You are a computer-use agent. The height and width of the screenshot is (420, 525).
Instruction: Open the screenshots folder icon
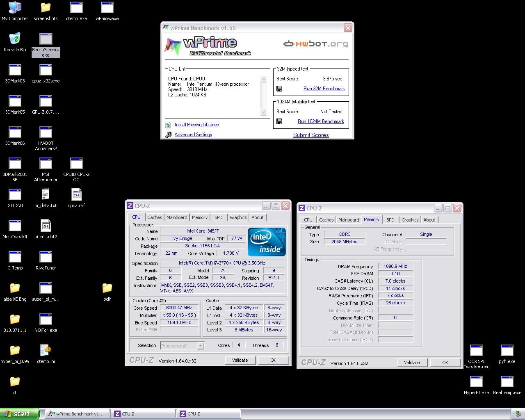[46, 11]
